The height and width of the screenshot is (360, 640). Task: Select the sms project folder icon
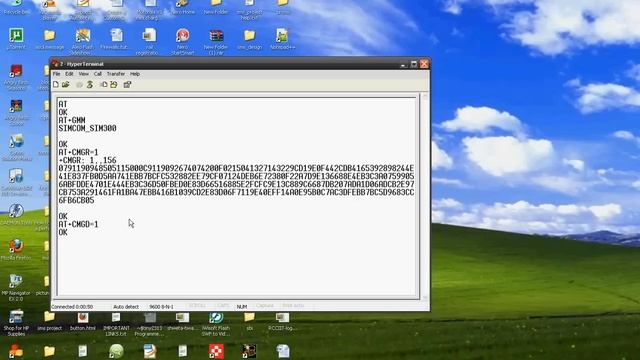point(49,320)
